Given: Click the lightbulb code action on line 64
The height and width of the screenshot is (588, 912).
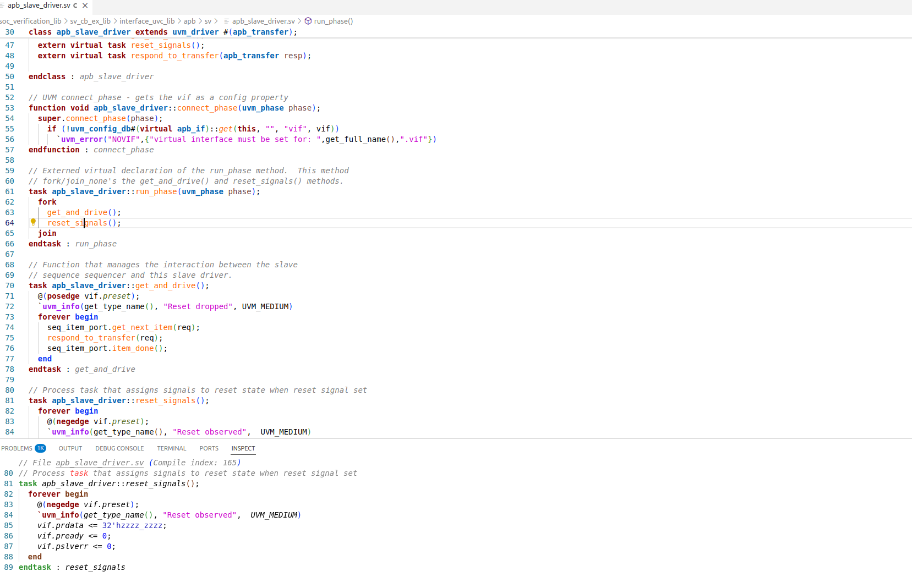Looking at the screenshot, I should pos(33,222).
